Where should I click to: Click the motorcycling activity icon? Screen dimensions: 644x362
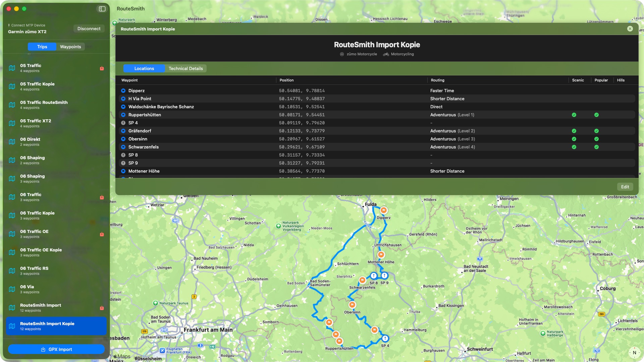(386, 54)
